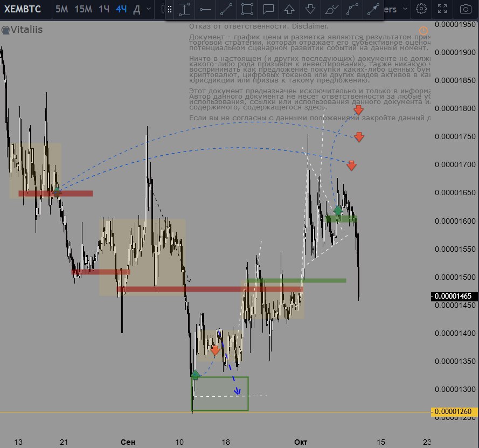479x448 pixels.
Task: Select the vertical measure range tool
Action: [184, 9]
